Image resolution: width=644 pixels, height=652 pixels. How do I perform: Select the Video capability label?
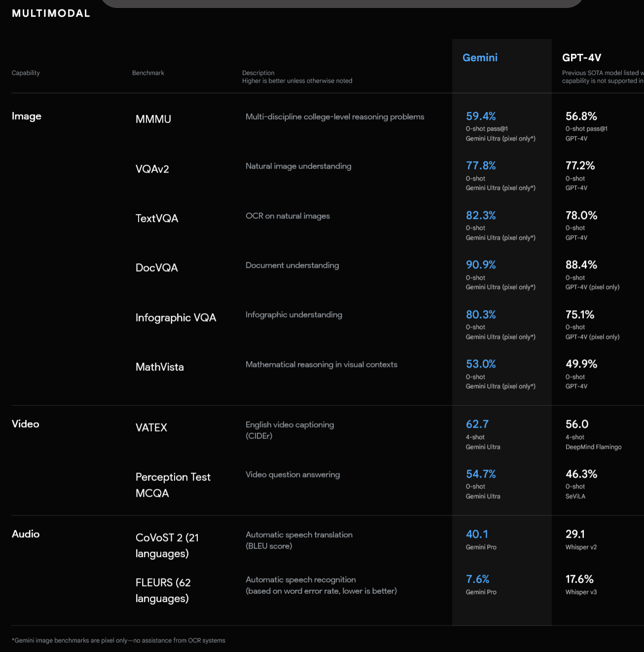click(26, 424)
